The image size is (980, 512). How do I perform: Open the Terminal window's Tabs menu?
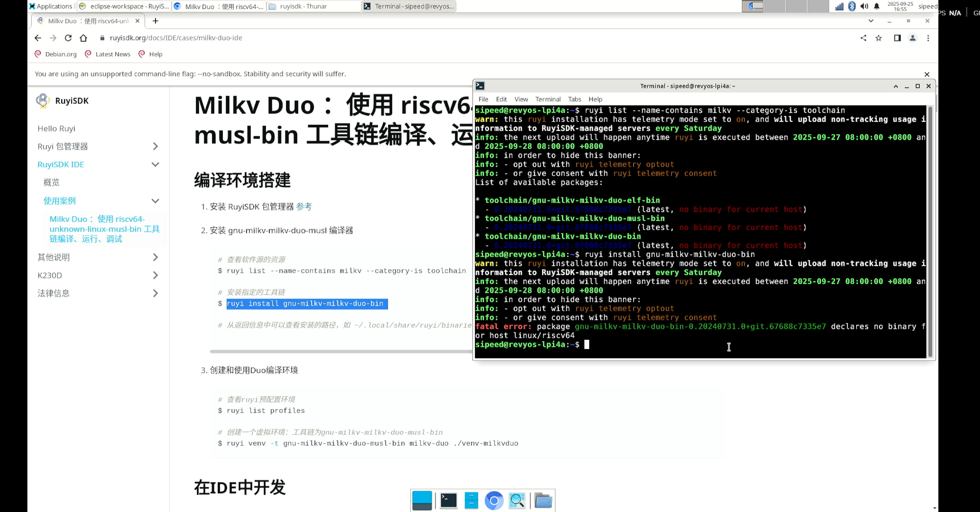574,99
